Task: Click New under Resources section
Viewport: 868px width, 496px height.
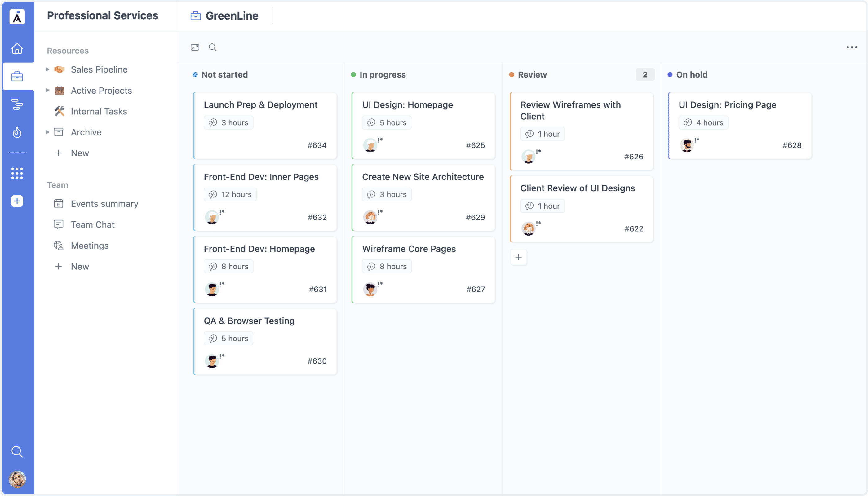Action: pos(80,153)
